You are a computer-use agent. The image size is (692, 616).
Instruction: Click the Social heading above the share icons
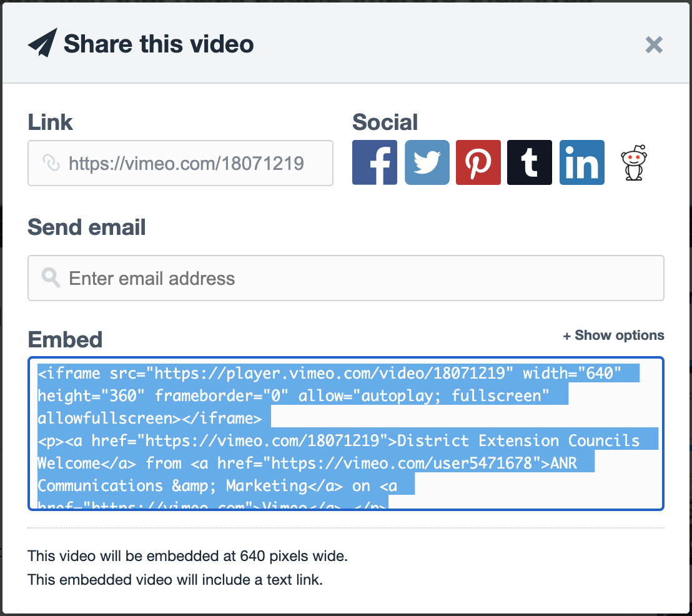(385, 122)
